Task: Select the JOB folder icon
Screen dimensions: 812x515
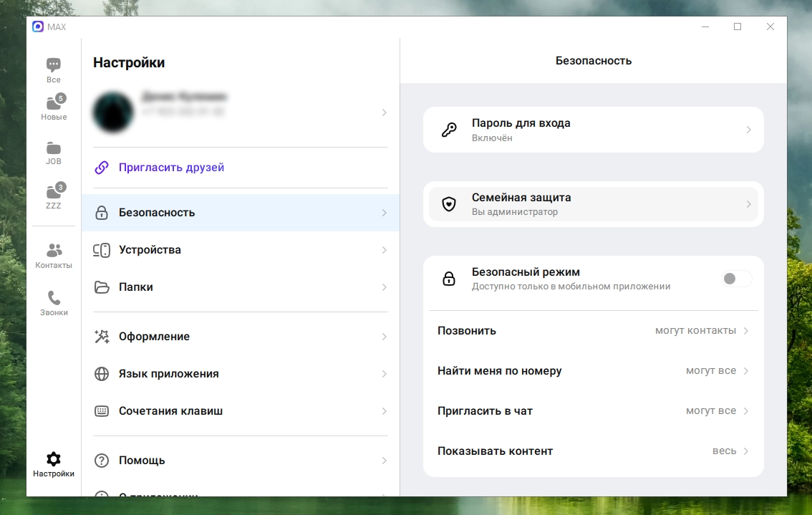Action: click(54, 149)
